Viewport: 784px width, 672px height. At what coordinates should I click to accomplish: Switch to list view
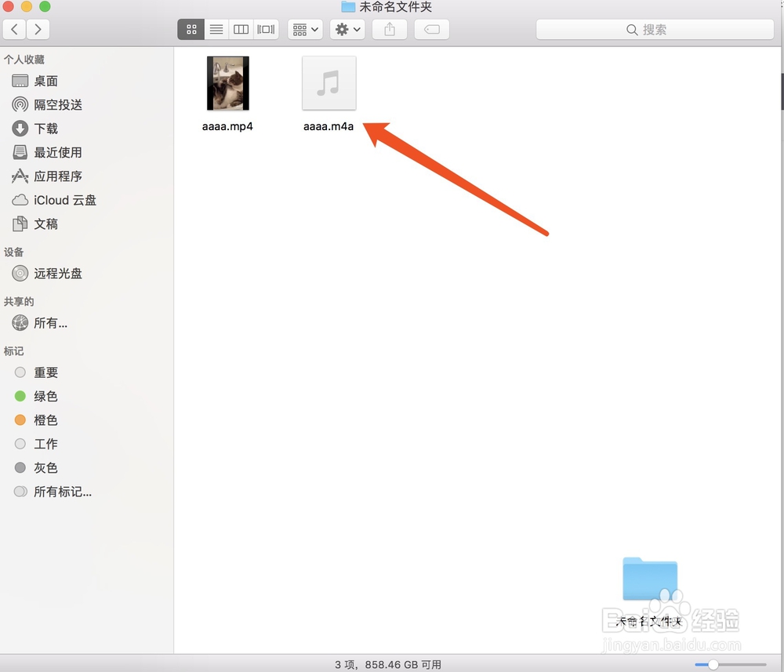pos(216,29)
